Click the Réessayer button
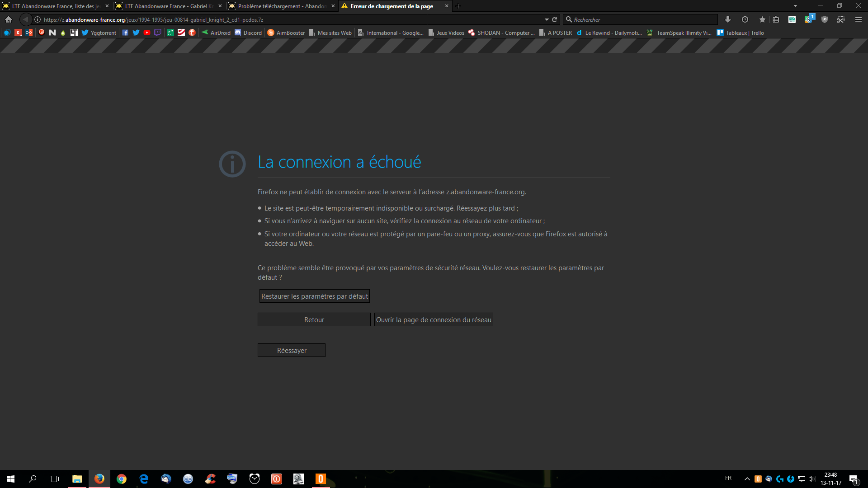Viewport: 868px width, 488px height. 292,350
